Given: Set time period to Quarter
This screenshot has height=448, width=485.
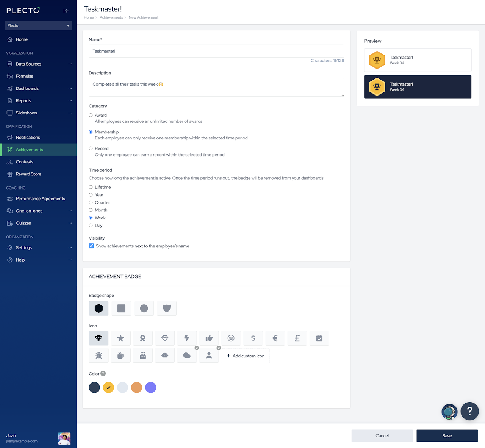Looking at the screenshot, I should [x=91, y=202].
